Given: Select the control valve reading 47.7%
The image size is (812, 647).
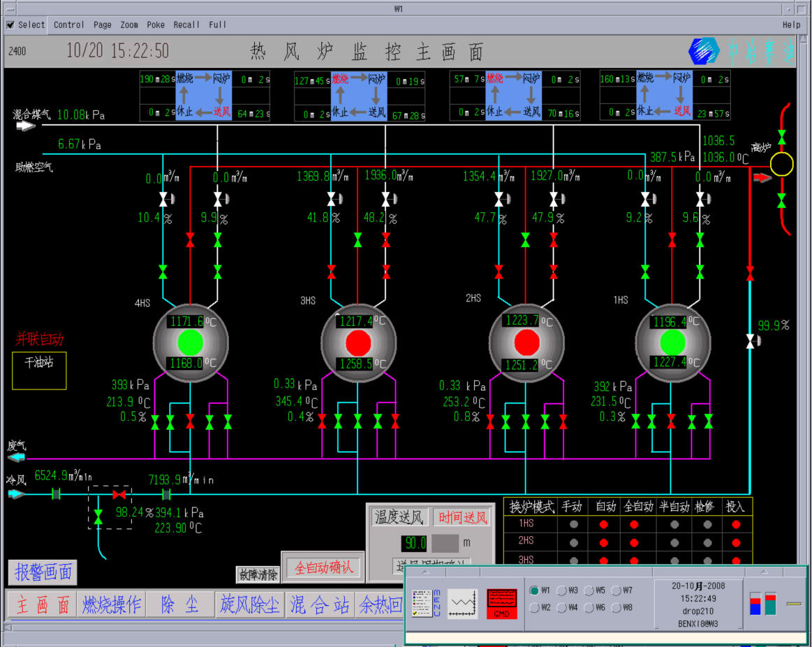Looking at the screenshot, I should pyautogui.click(x=502, y=198).
